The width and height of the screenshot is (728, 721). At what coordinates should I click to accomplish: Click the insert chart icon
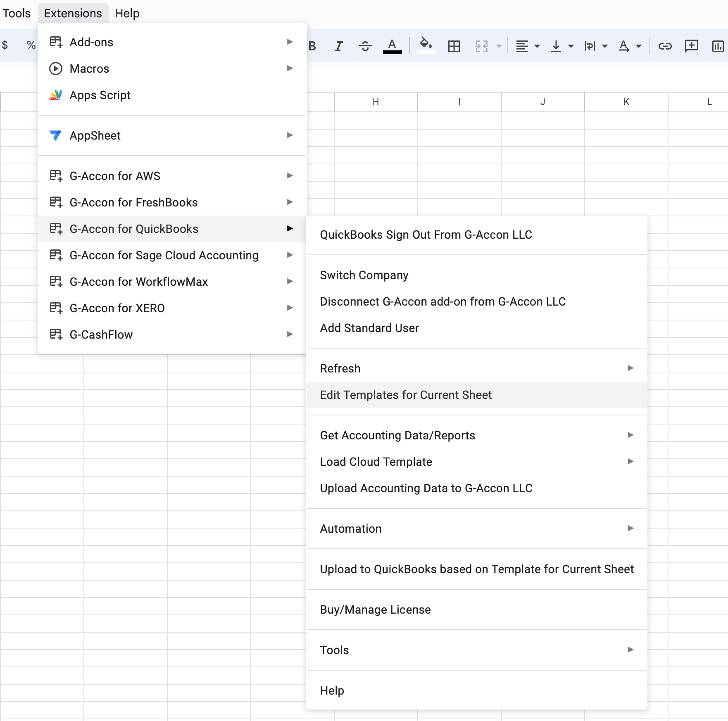point(718,46)
